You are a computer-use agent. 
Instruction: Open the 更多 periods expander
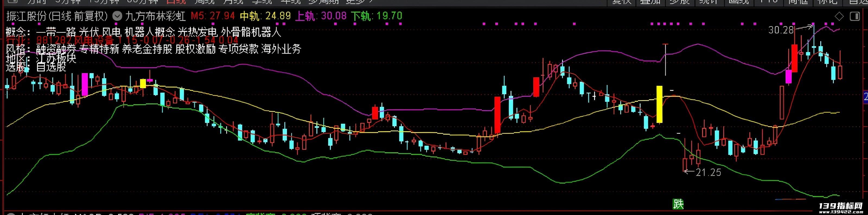coord(359,2)
